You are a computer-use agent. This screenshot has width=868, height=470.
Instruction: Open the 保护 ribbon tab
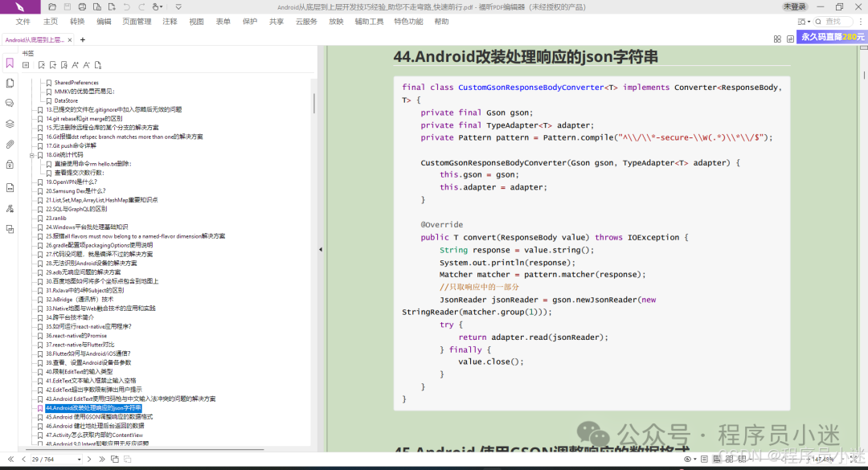(x=250, y=22)
